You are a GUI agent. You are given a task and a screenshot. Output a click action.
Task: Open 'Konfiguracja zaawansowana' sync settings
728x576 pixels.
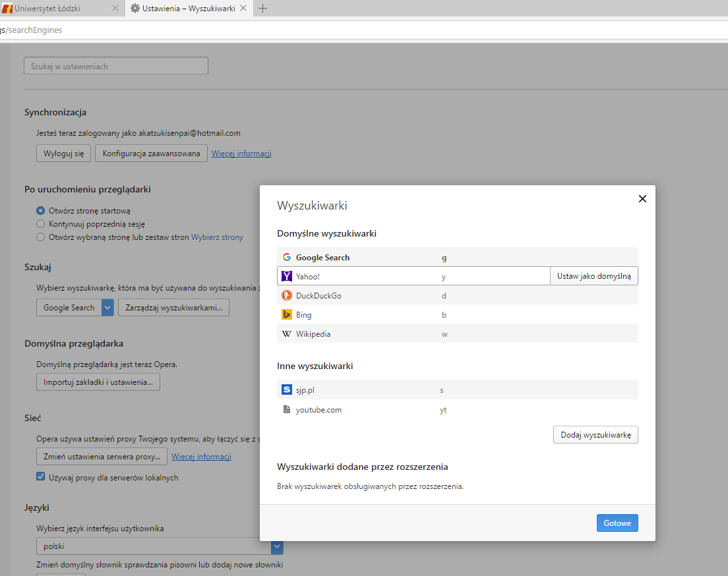[152, 153]
